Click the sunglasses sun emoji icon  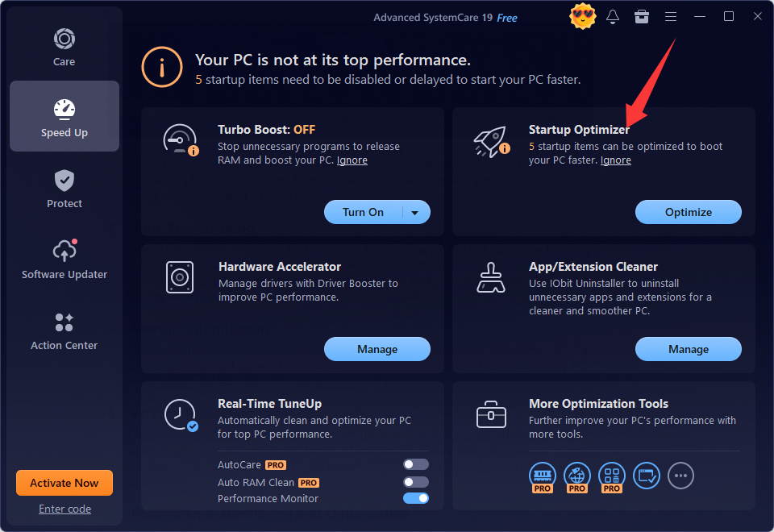pyautogui.click(x=582, y=17)
